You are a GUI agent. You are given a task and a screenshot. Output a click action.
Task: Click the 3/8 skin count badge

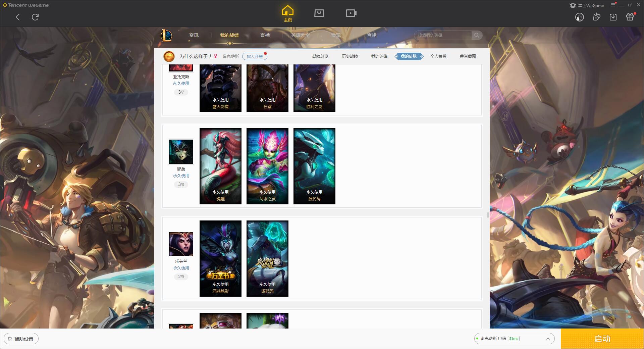[181, 185]
